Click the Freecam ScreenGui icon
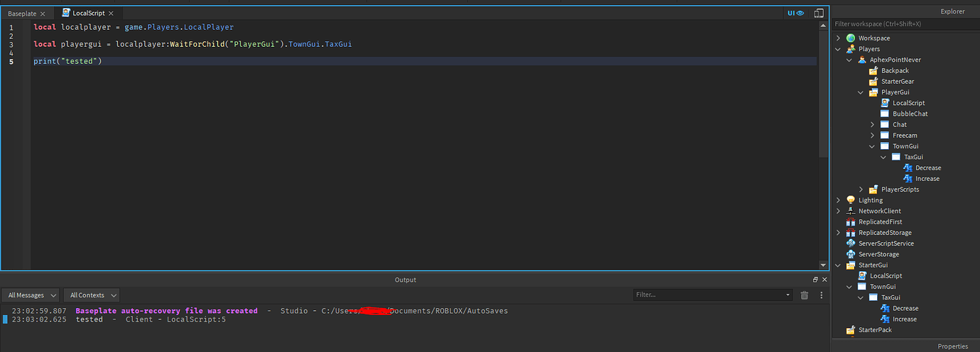Screen dimensions: 980x352 (885, 136)
